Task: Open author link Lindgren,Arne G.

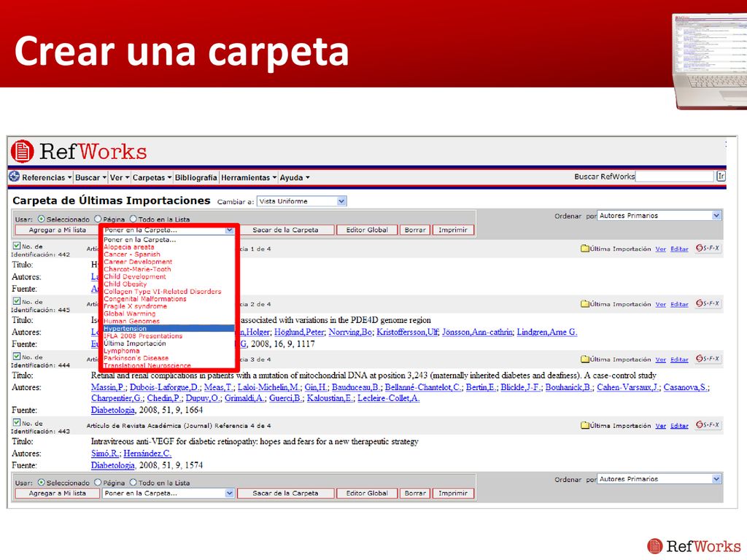Action: tap(547, 332)
